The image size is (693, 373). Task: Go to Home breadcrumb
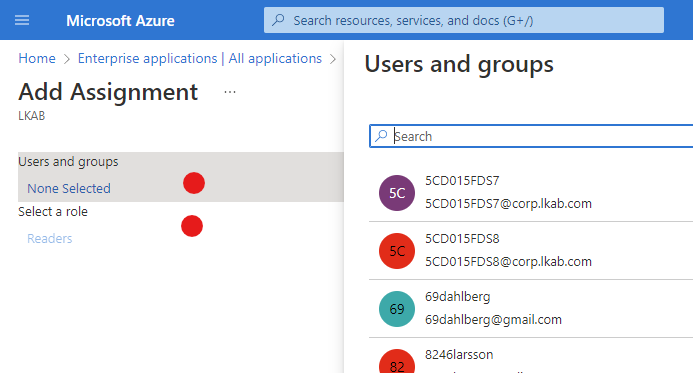[37, 58]
